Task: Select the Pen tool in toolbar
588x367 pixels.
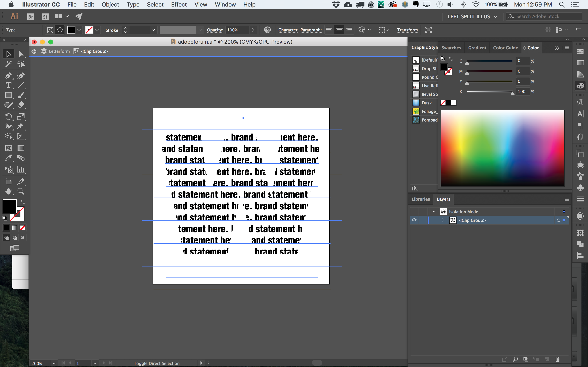Action: pyautogui.click(x=8, y=75)
